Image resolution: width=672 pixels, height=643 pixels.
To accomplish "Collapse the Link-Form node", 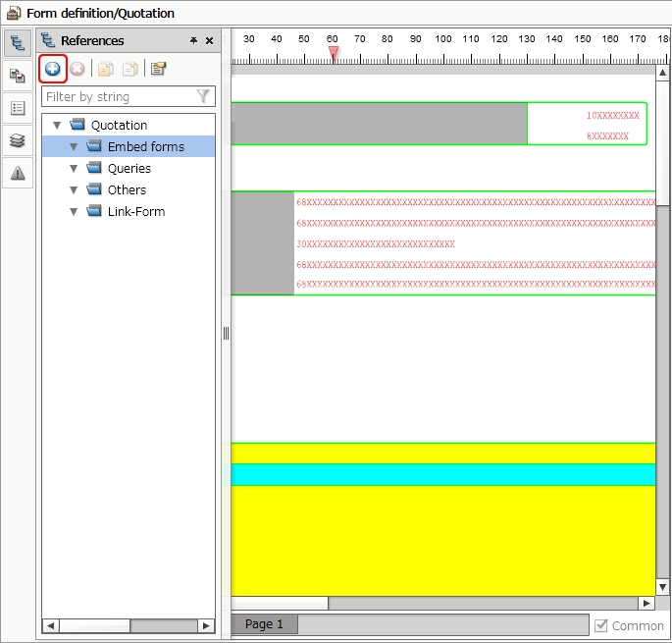I will (74, 211).
